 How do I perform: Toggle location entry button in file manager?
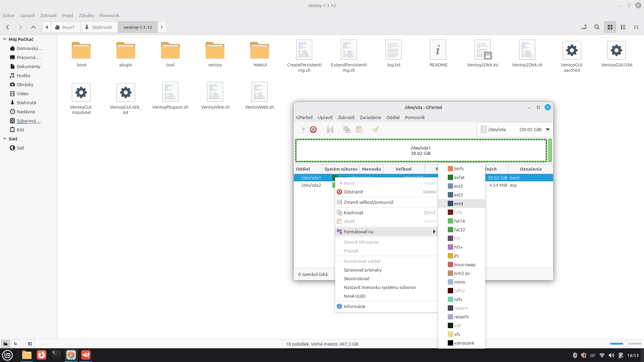tap(584, 27)
